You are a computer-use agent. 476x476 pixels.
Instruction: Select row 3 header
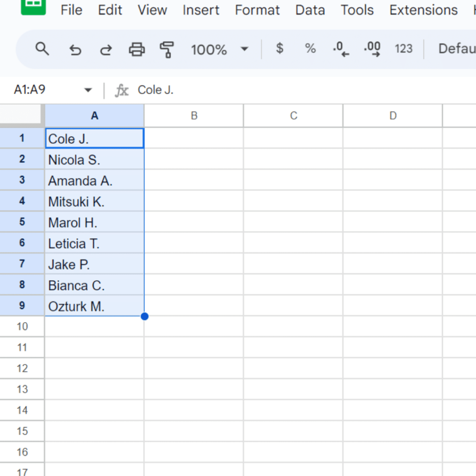point(22,180)
